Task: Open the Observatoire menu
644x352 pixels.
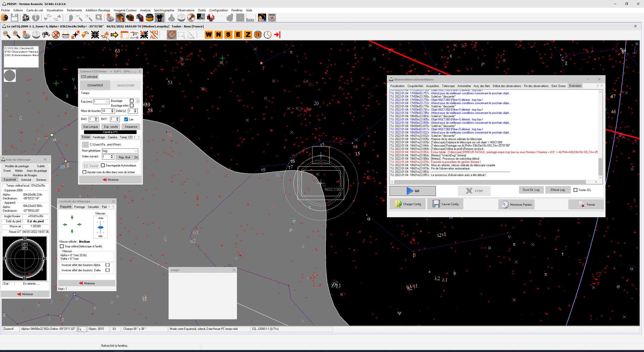Action: click(x=186, y=10)
